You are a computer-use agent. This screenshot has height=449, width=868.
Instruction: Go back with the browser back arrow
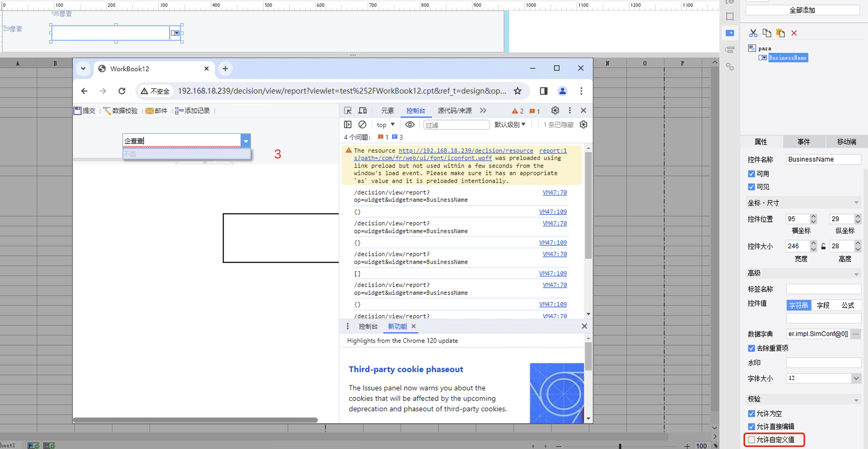(85, 91)
